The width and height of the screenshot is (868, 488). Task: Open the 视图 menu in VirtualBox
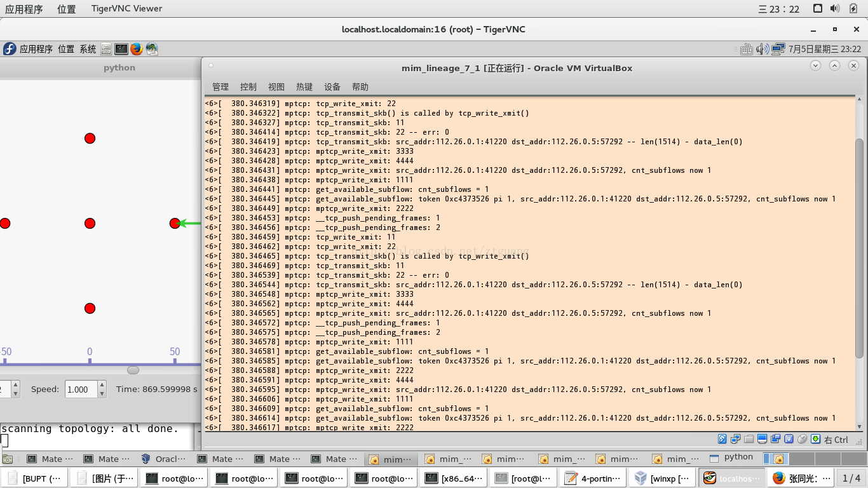(x=276, y=87)
